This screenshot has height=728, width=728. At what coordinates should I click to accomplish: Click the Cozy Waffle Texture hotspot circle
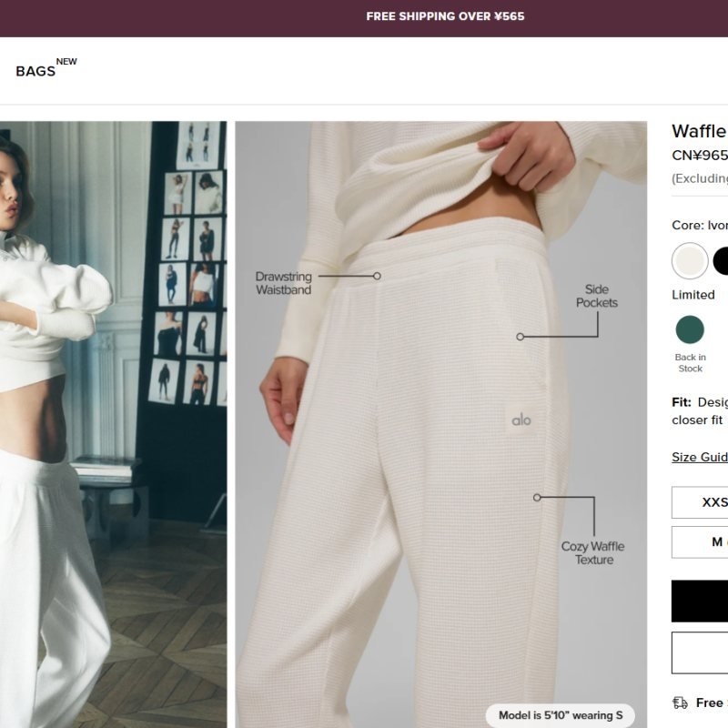pyautogui.click(x=537, y=498)
